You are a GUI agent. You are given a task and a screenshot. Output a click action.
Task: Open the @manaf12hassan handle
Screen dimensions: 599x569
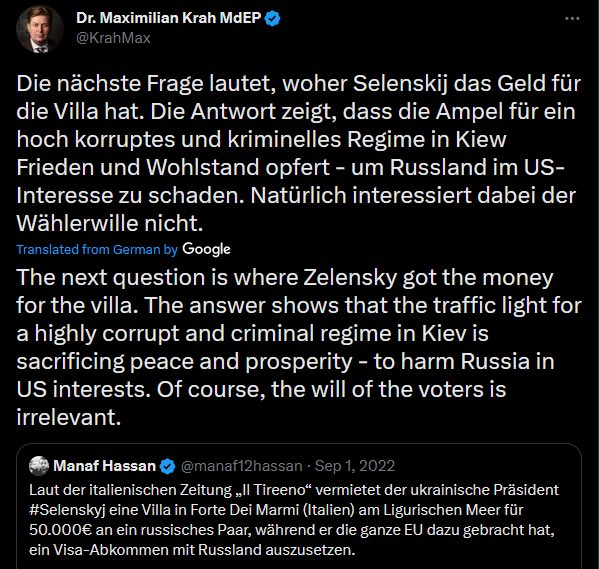point(241,466)
